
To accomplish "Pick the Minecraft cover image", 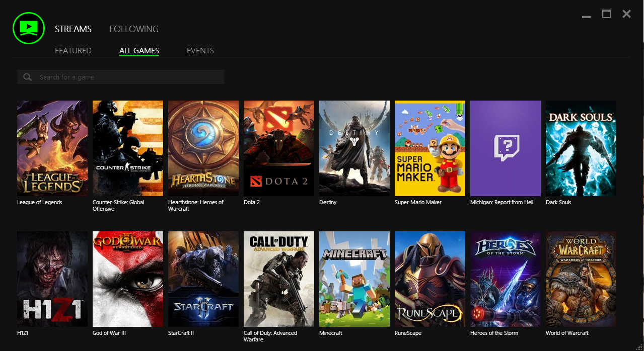I will coord(354,279).
